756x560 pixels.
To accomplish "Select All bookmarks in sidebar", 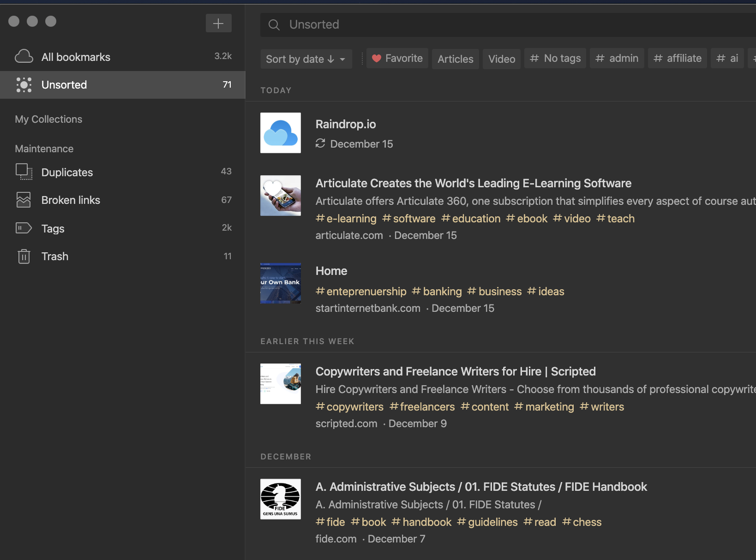I will pos(123,57).
